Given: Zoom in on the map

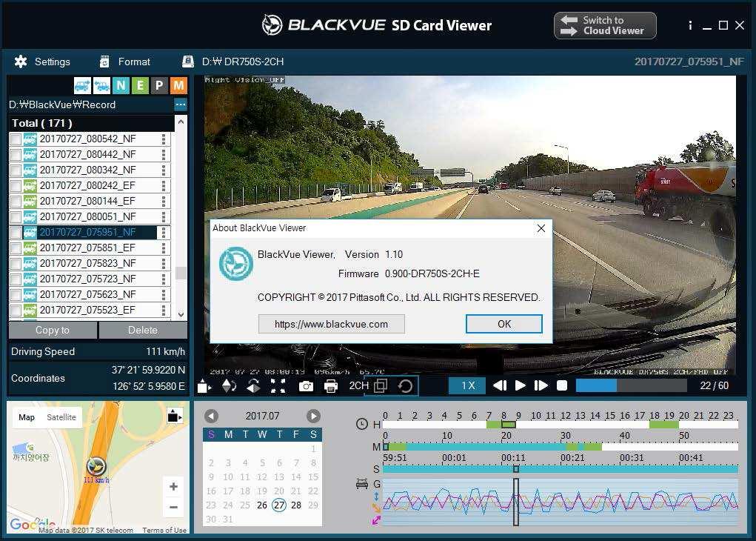Looking at the screenshot, I should tap(173, 487).
